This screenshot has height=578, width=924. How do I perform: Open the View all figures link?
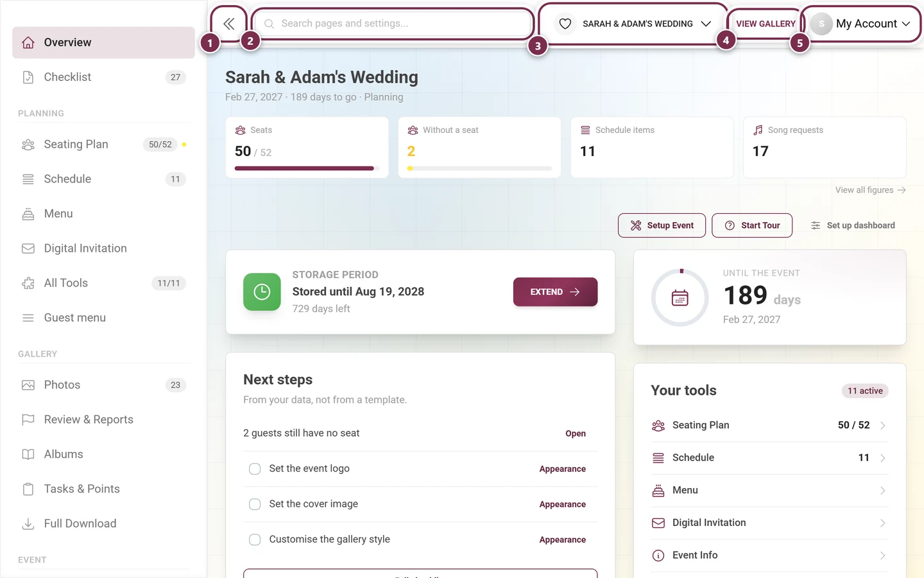point(870,190)
